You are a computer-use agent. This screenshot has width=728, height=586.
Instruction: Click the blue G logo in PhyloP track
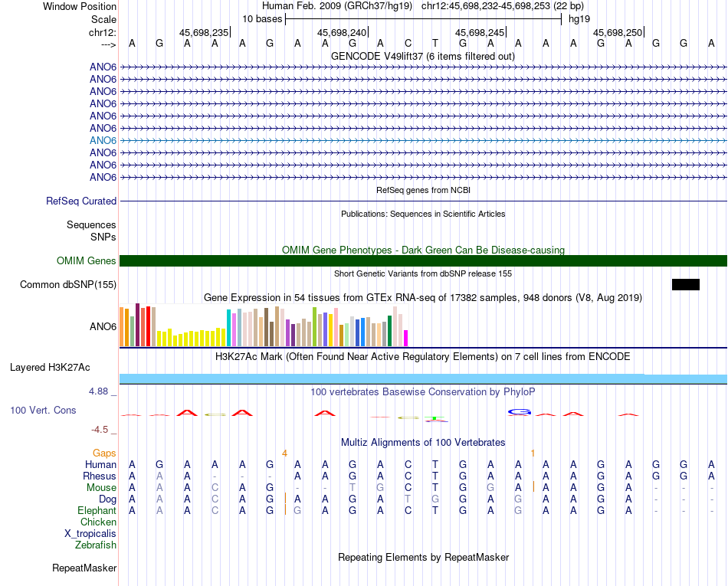(519, 412)
